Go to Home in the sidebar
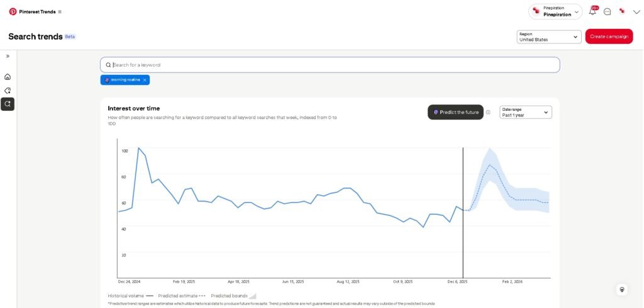The height and width of the screenshot is (308, 644). point(8,76)
